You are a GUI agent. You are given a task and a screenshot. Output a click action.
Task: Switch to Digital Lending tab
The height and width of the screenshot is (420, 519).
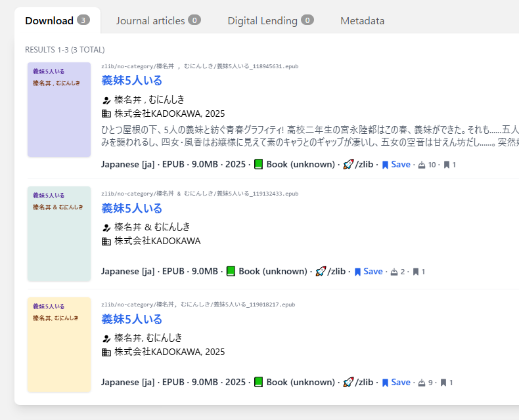pos(271,20)
